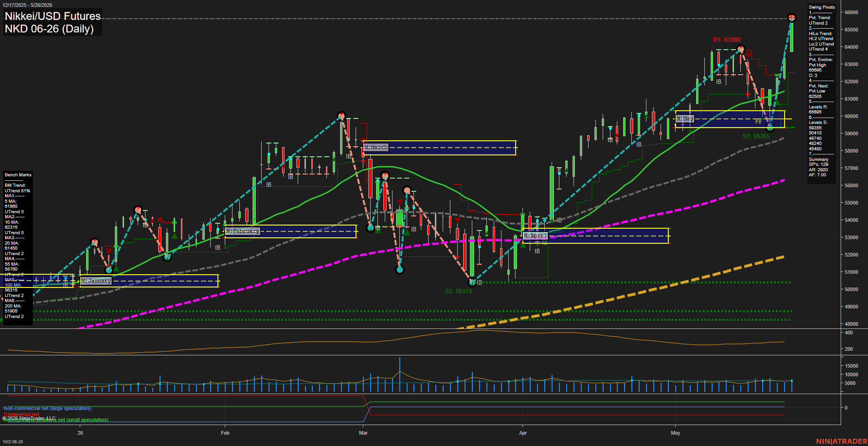868x446 pixels.
Task: Click the M:January monthly range label
Action: point(96,281)
